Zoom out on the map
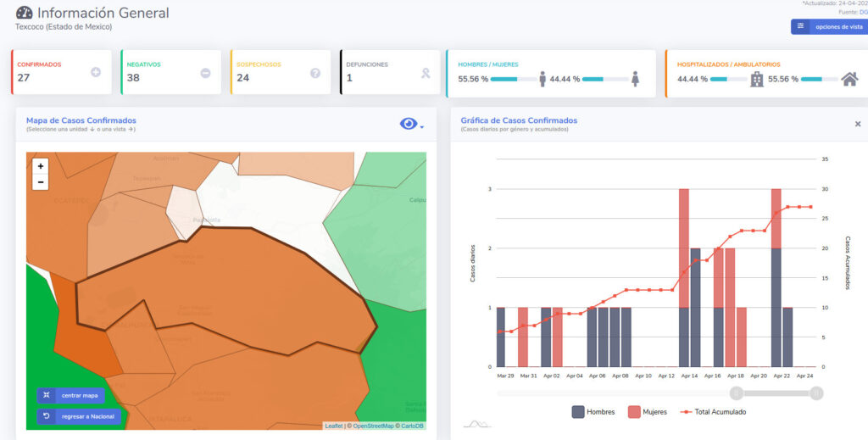 [x=40, y=182]
